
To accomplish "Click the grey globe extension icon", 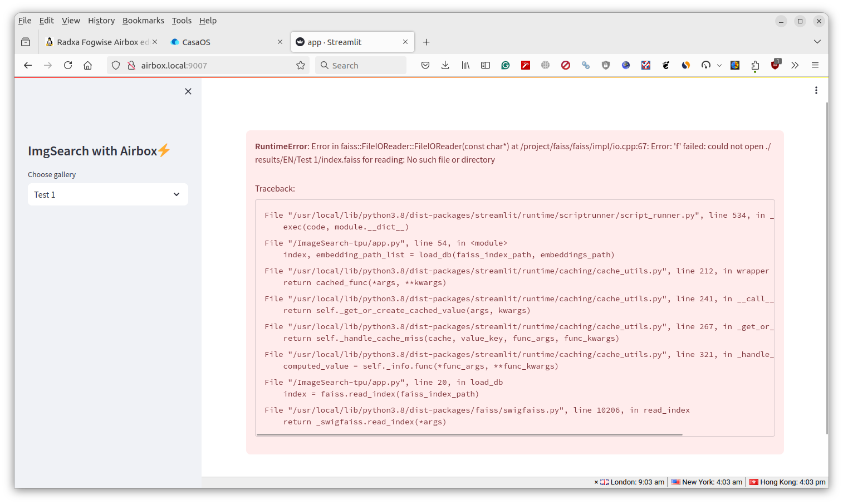I will [x=546, y=65].
